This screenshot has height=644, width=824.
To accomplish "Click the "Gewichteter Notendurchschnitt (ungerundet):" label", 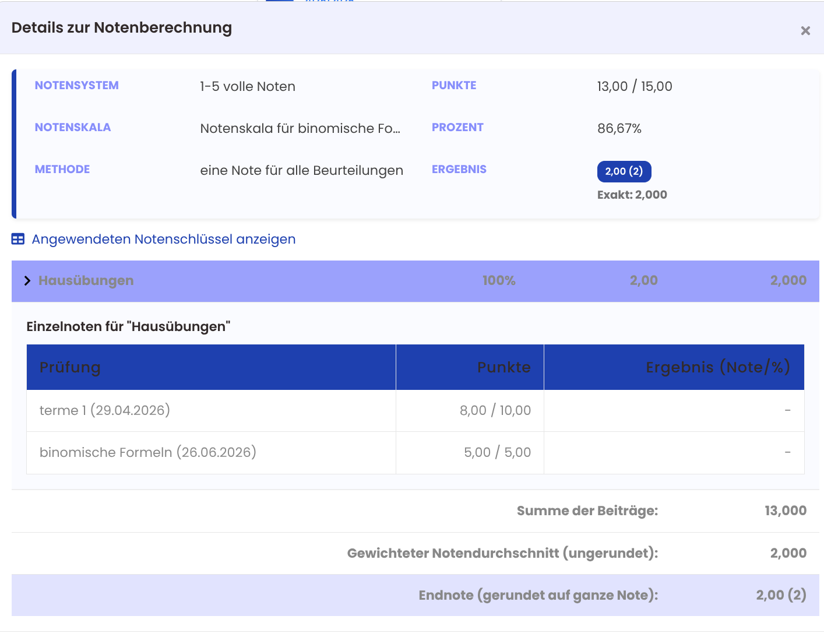I will pos(503,553).
